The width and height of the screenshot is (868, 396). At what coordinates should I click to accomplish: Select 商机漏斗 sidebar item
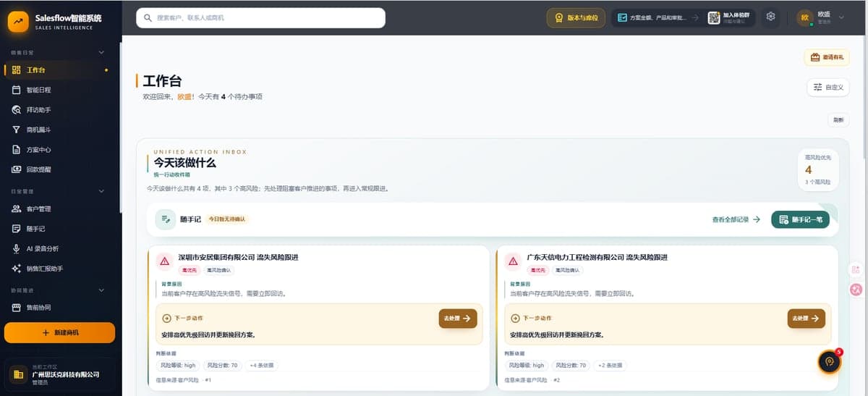tap(59, 130)
